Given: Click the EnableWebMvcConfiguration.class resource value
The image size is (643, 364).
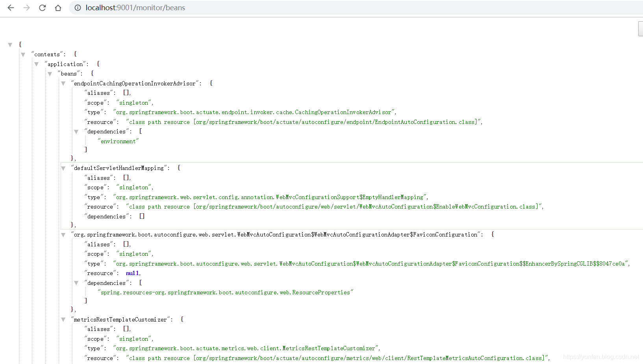Looking at the screenshot, I should [334, 207].
